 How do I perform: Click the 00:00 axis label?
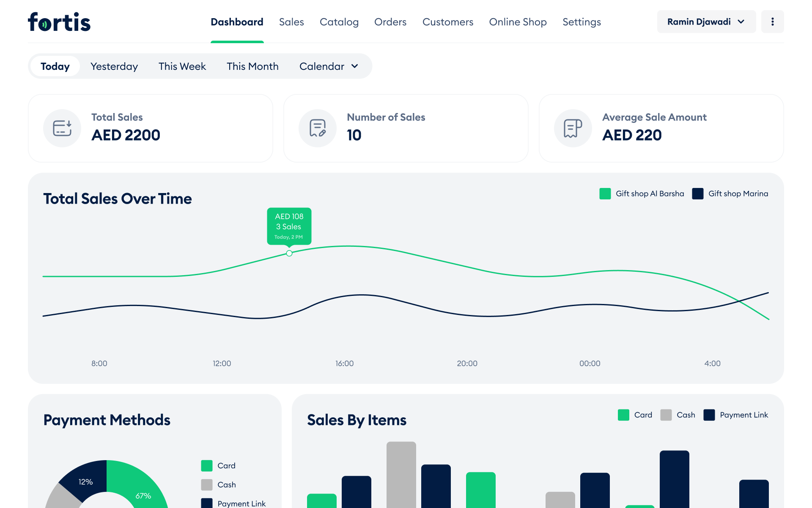590,363
